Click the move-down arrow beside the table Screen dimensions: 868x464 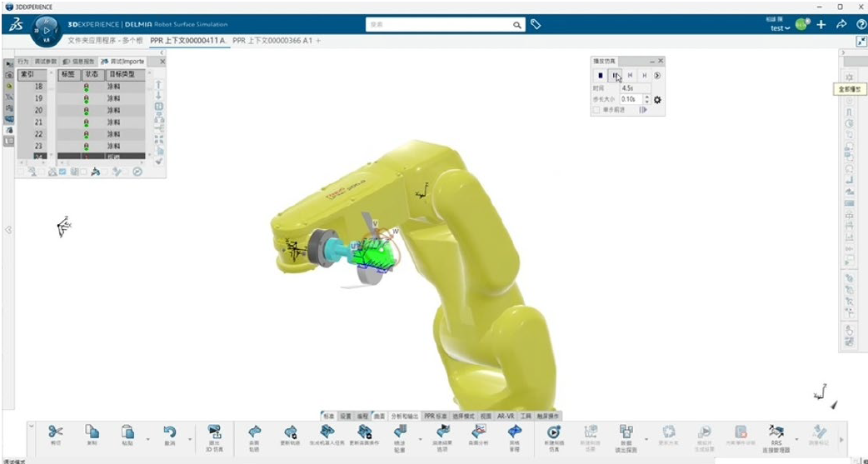159,96
